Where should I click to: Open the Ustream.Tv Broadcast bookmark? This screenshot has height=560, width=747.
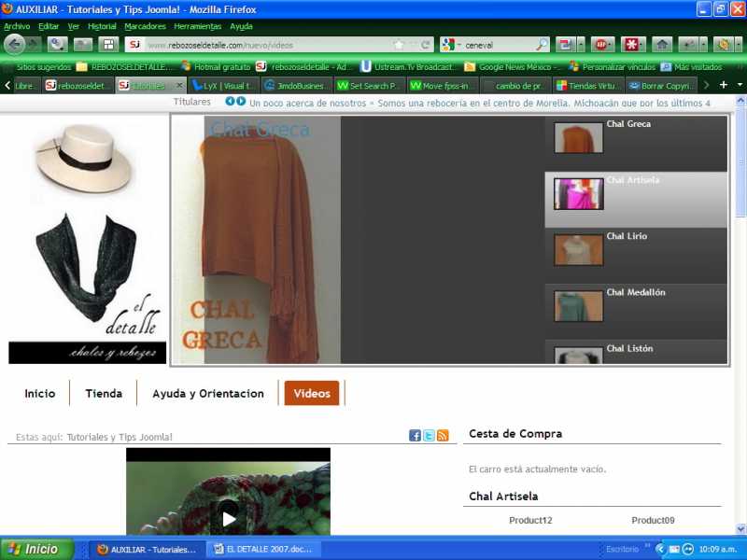click(x=408, y=66)
